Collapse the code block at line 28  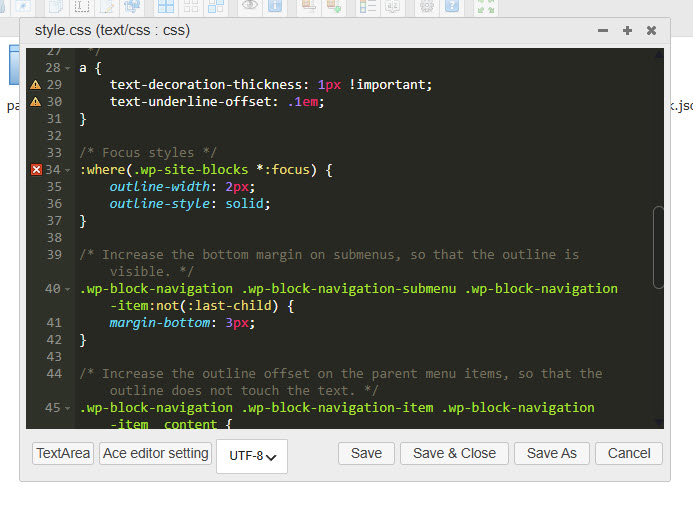click(68, 69)
